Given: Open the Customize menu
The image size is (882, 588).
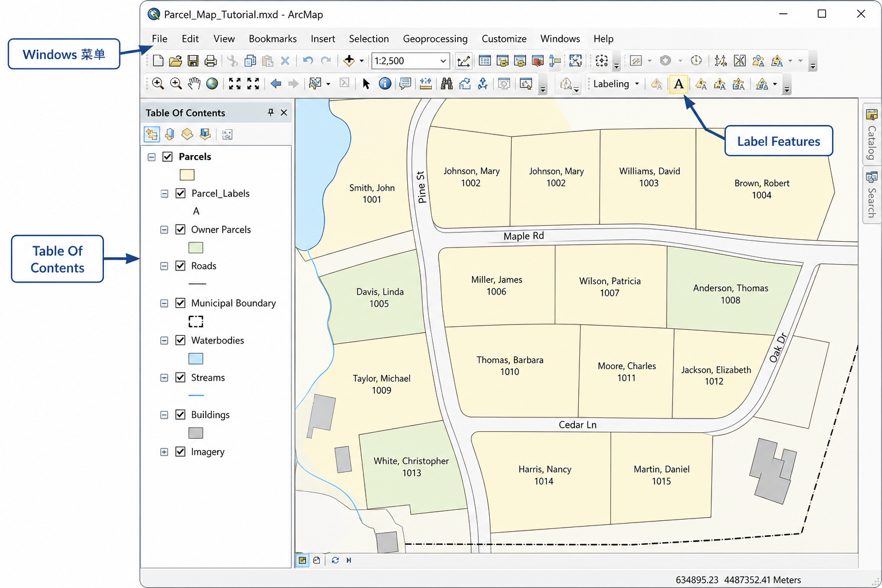Looking at the screenshot, I should [x=504, y=39].
